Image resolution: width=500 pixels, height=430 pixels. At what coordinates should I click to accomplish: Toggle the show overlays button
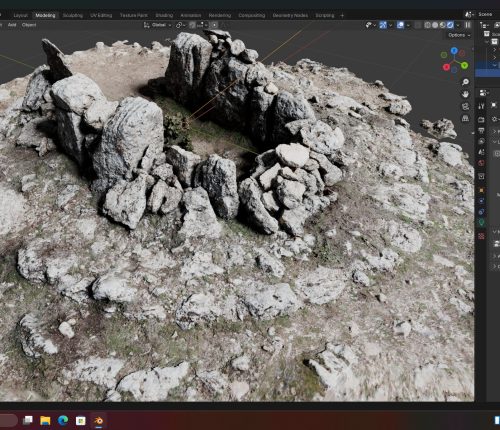400,25
